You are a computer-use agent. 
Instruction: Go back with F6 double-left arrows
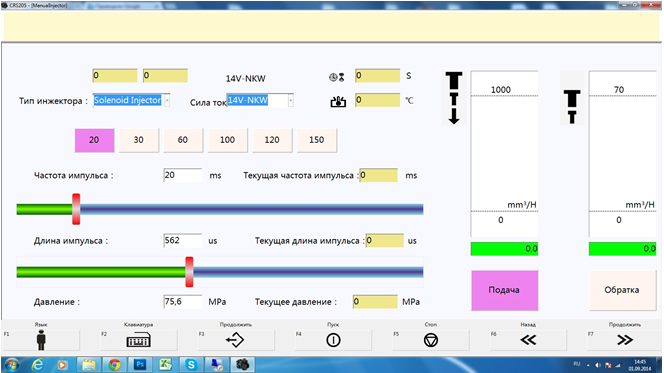pyautogui.click(x=528, y=340)
